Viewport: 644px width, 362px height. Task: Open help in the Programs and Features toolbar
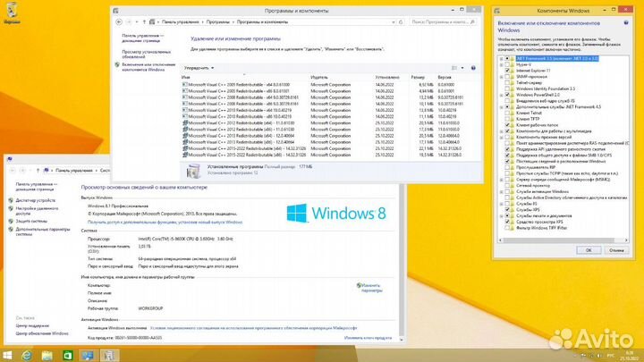pyautogui.click(x=473, y=68)
